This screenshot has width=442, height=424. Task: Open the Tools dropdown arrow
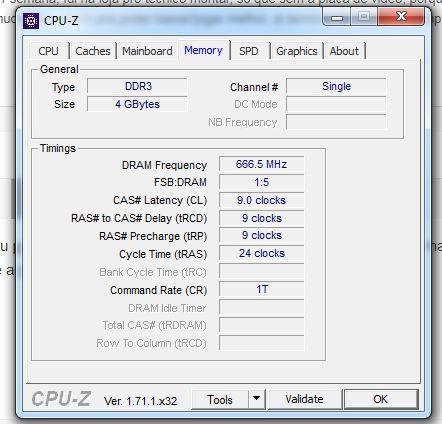256,399
